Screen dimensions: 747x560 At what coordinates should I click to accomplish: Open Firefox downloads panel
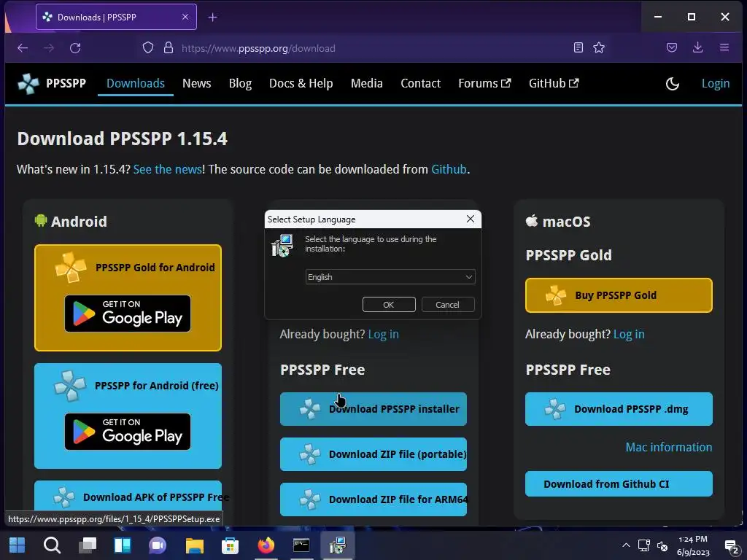coord(698,47)
